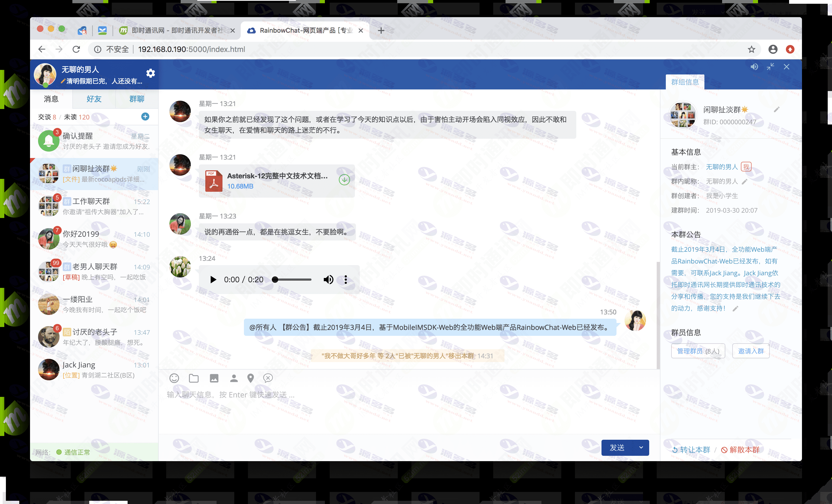Open the file folder attachment icon
Screen dimensions: 832x504
194,378
